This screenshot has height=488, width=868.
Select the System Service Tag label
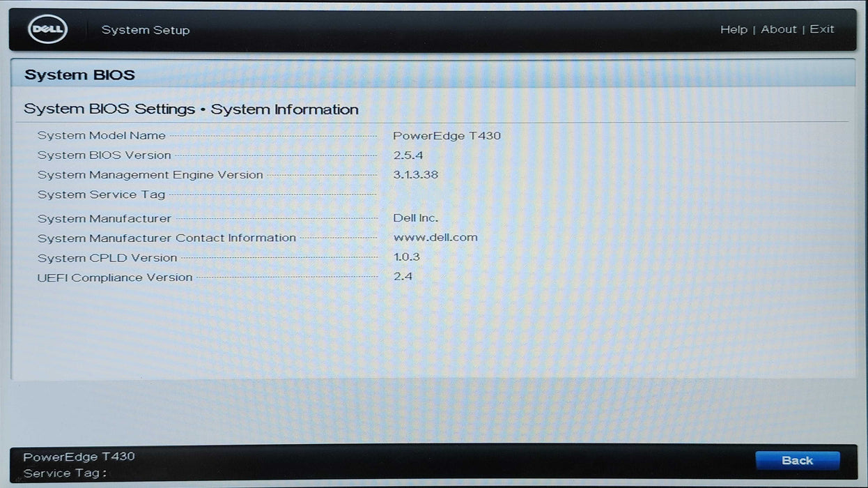click(x=101, y=195)
